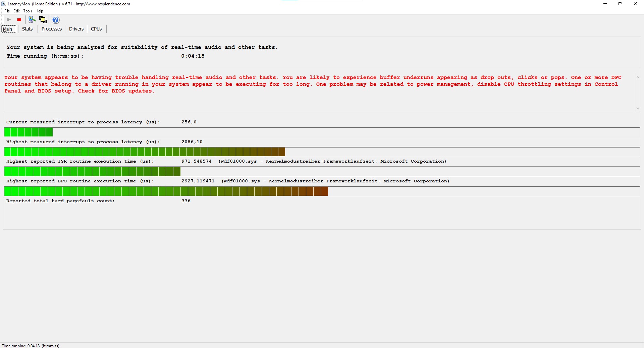Open the File menu

tap(7, 11)
